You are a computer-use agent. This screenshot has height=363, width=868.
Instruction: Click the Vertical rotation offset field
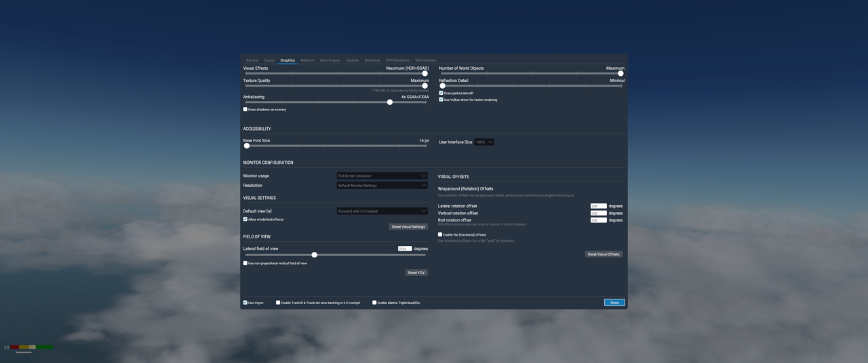(598, 213)
